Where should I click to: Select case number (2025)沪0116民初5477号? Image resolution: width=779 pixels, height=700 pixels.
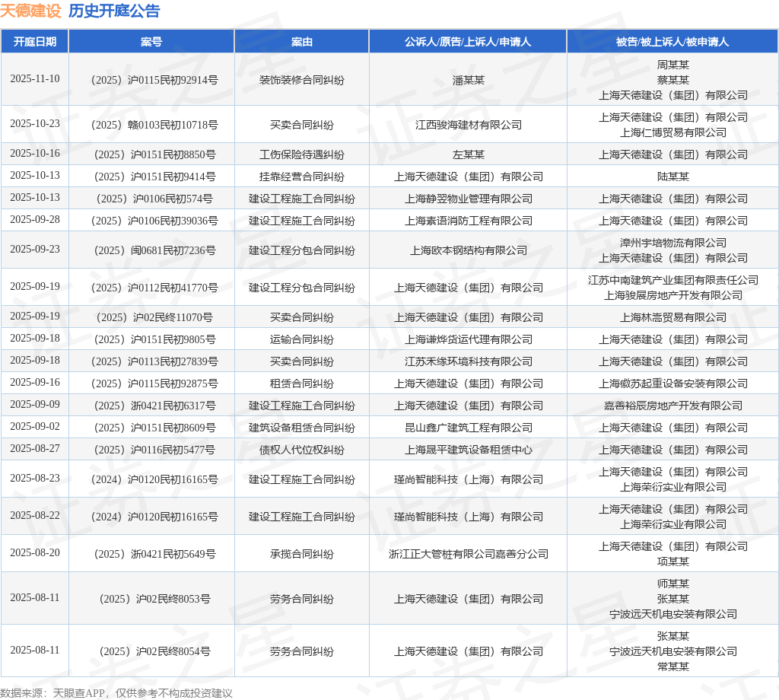tap(154, 450)
